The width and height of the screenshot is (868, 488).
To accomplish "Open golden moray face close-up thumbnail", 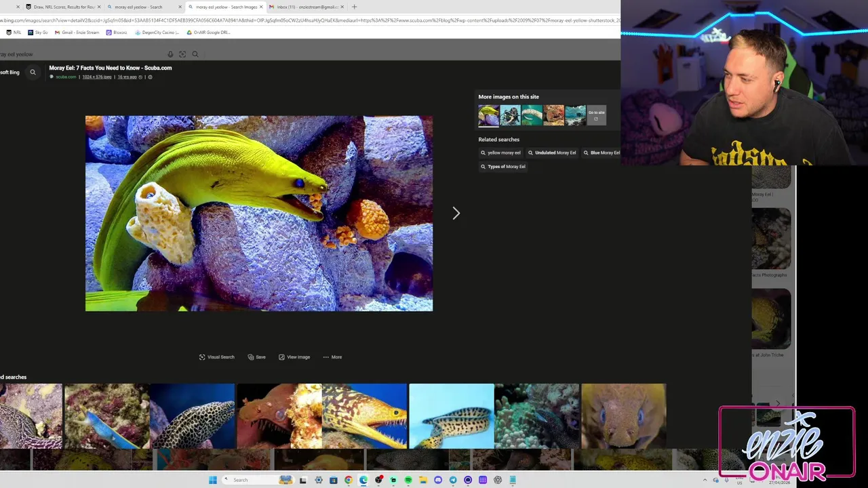I will tap(624, 416).
